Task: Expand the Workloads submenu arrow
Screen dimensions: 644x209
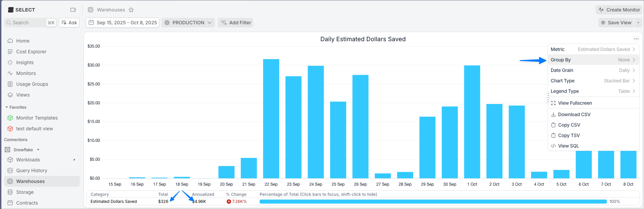Action: [x=74, y=160]
